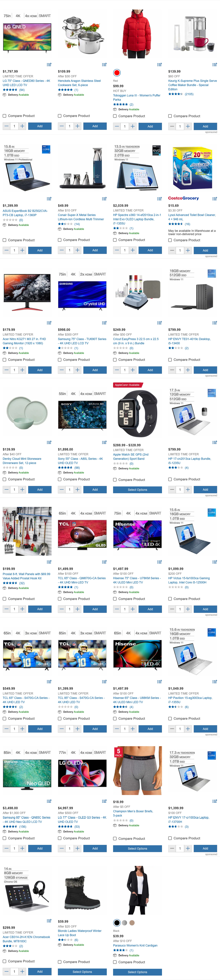Click list icon for Hisense 75" U78KM TV
220x980 pixels.
(159, 562)
